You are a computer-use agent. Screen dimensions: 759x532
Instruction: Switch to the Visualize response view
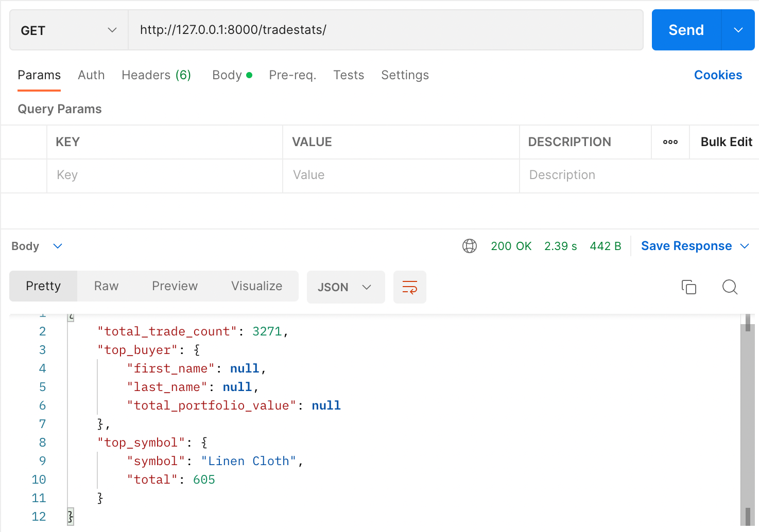[256, 286]
